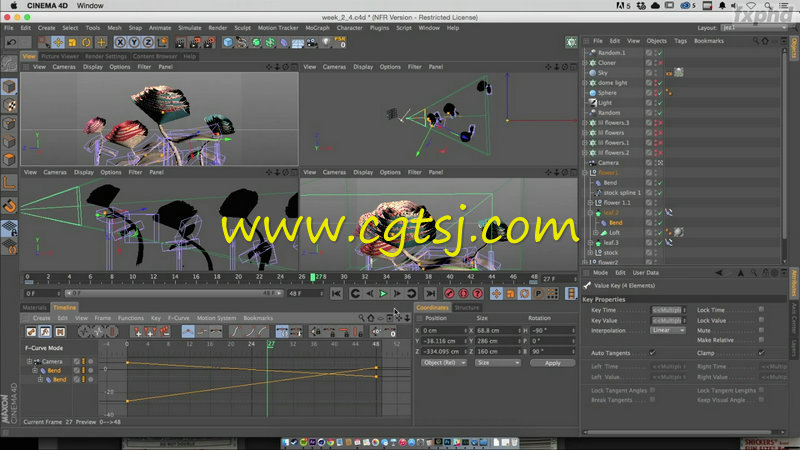Screen dimensions: 800x450
Task: Click the Render View clapperboard icon
Action: pyautogui.click(x=180, y=43)
